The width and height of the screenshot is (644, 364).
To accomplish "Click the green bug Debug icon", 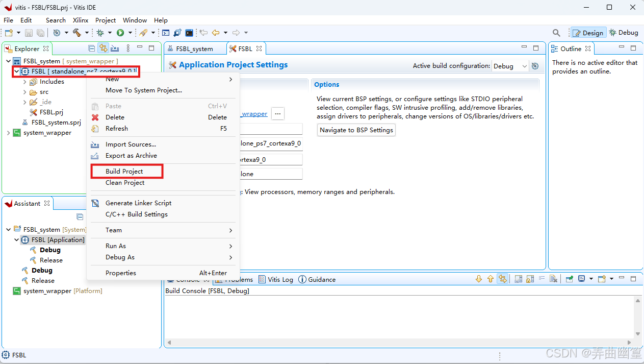I will click(100, 33).
